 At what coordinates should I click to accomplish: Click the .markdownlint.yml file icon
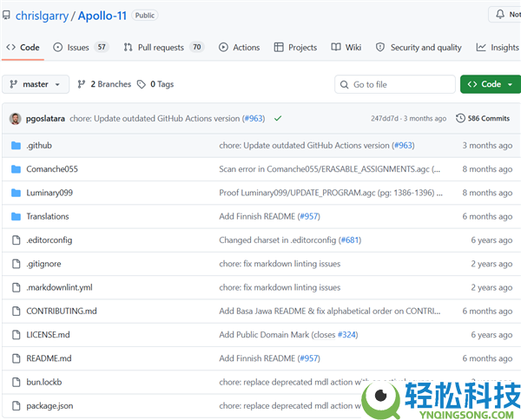click(x=16, y=287)
